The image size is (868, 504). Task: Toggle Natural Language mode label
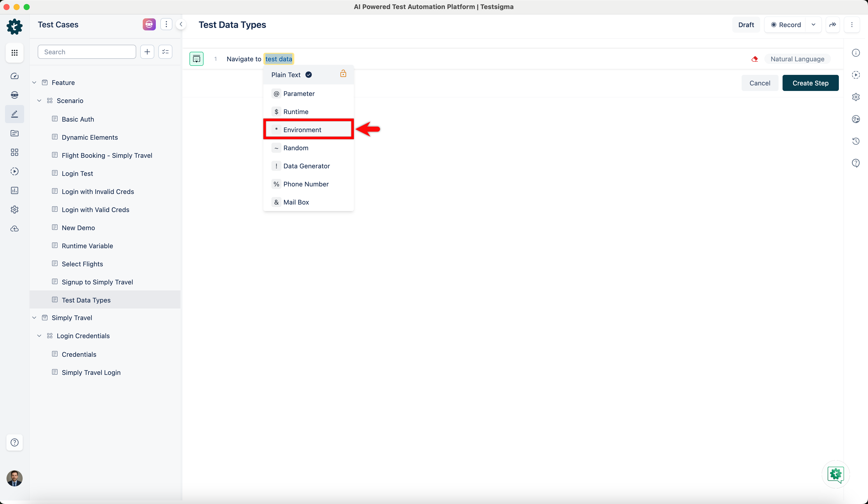797,59
